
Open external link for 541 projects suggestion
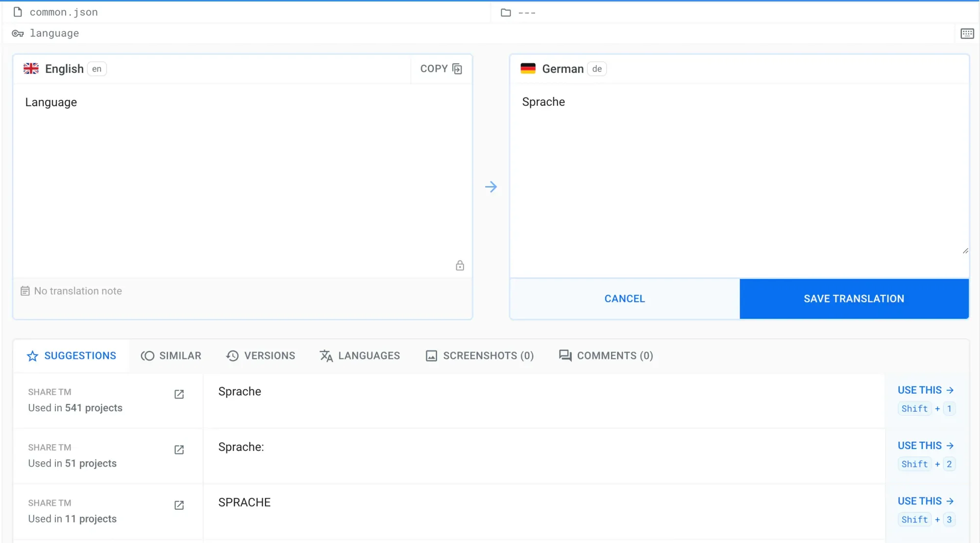[x=179, y=394]
